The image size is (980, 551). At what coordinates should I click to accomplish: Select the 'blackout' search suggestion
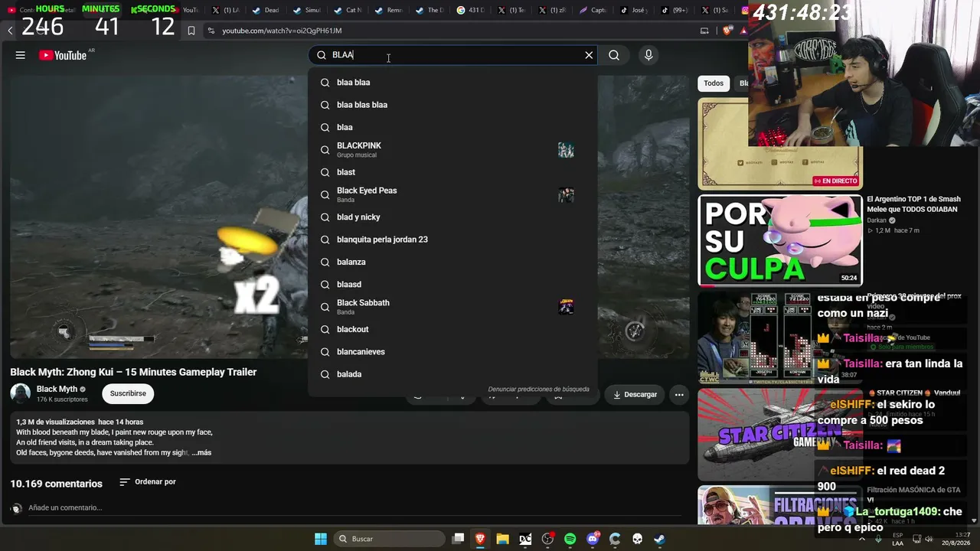pos(452,329)
